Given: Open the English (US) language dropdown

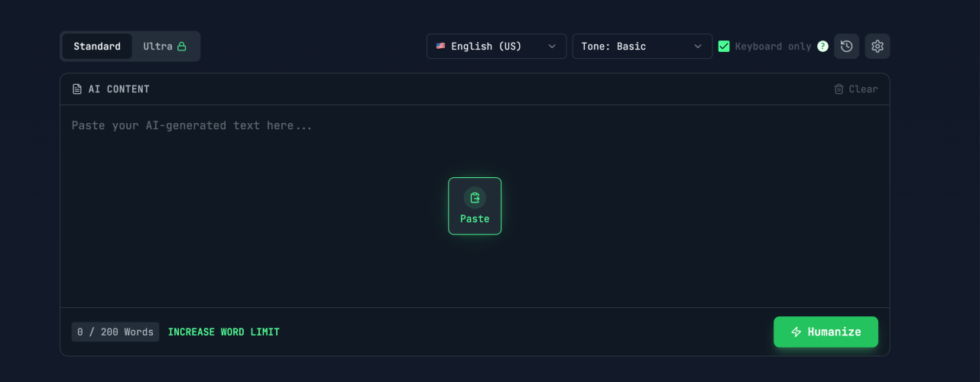Looking at the screenshot, I should click(496, 47).
